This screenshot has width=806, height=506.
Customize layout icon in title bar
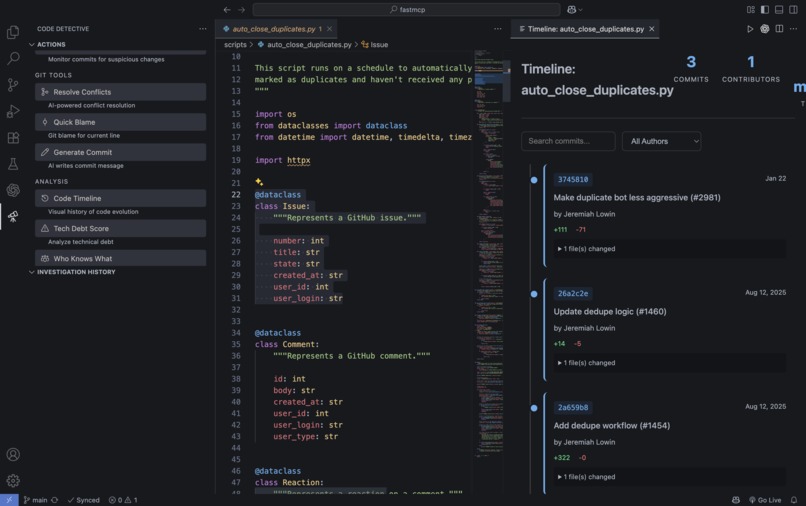[x=750, y=9]
